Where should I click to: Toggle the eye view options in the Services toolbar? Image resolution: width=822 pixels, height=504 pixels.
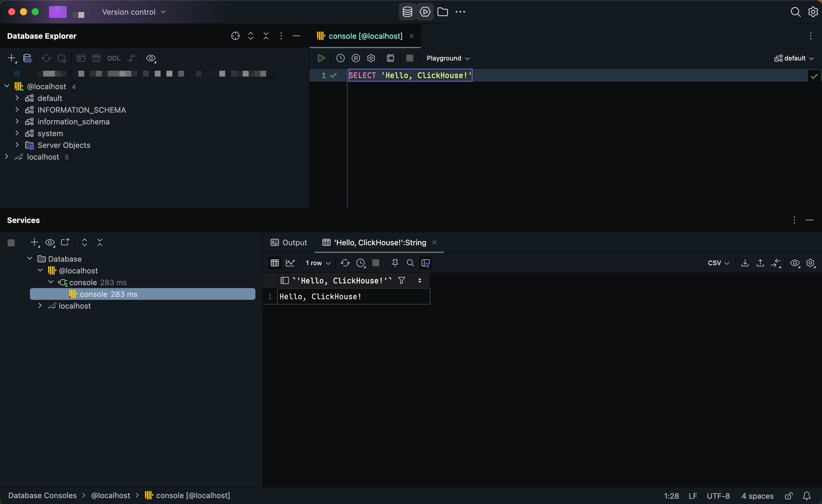tap(50, 243)
